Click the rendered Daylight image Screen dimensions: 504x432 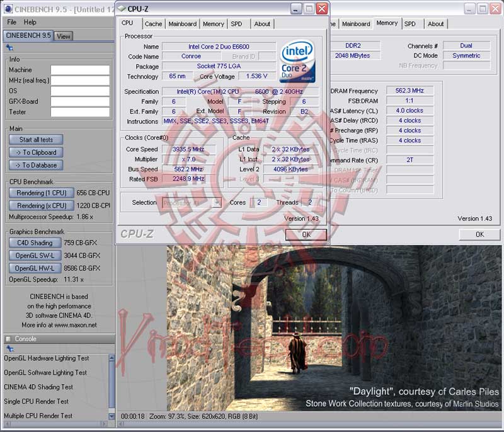click(335, 327)
